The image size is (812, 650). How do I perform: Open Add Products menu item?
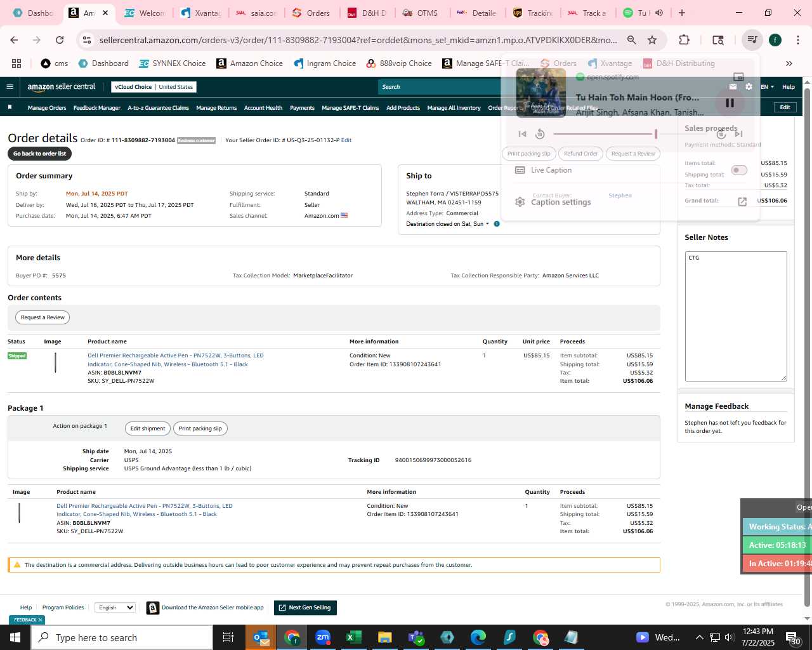403,108
